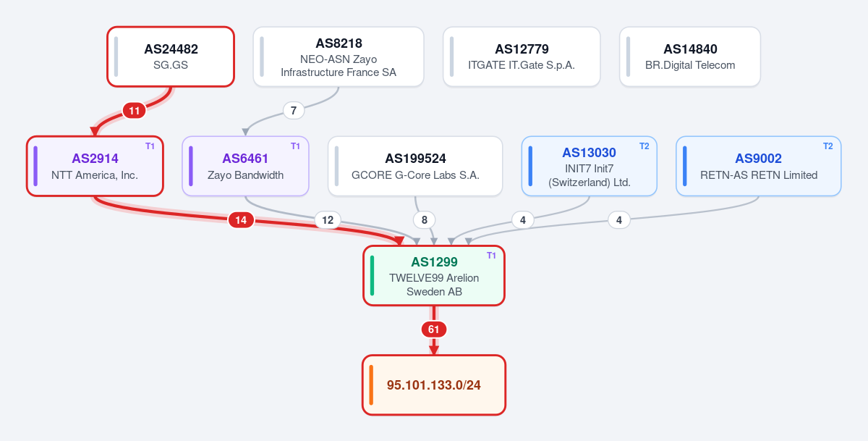Select the AS24482 SG.GS node
868x441 pixels.
coord(171,56)
